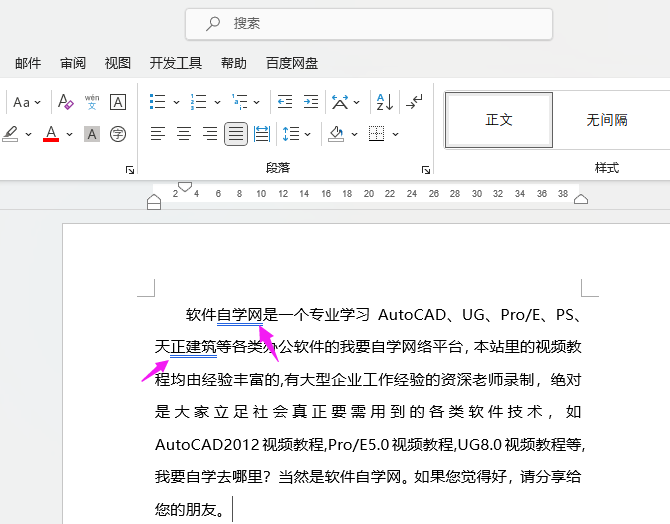
Task: Apply paragraph shading paint bucket
Action: point(336,134)
